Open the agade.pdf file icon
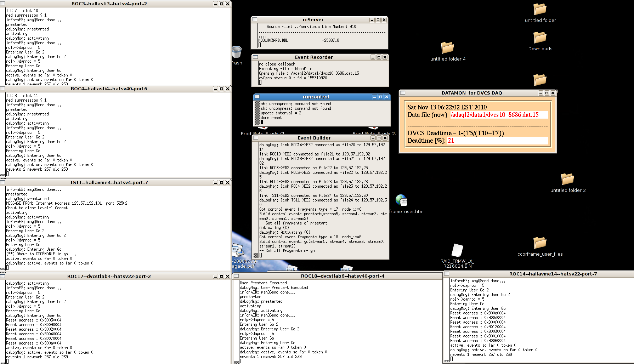 point(238,250)
